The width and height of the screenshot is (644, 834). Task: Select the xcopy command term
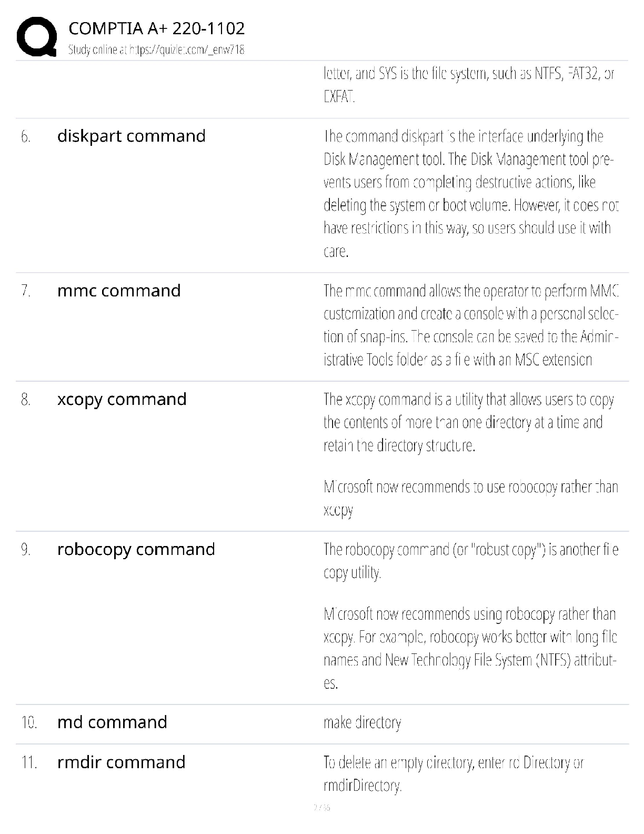122,400
